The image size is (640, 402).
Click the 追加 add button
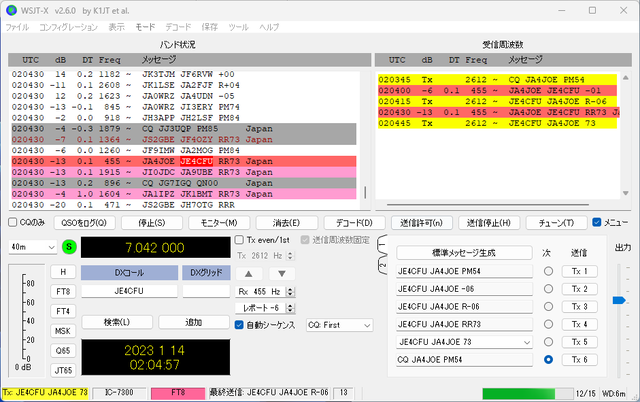(x=194, y=322)
